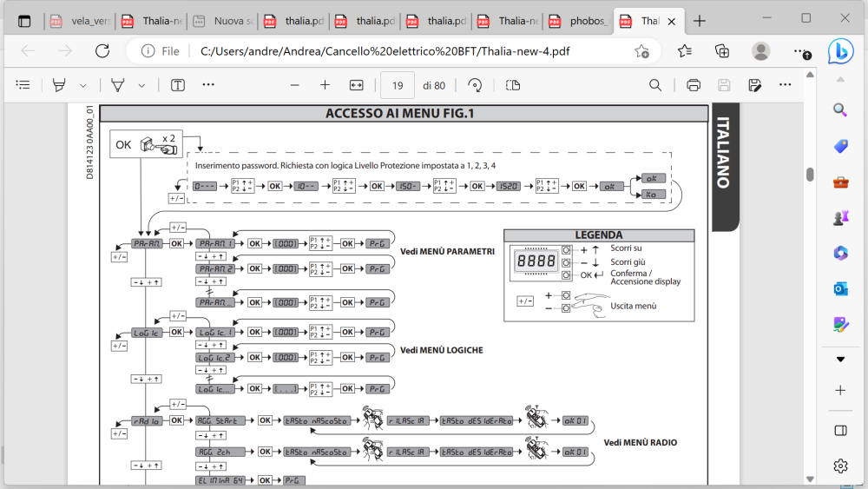
Task: Open a new browser tab
Action: tap(700, 21)
